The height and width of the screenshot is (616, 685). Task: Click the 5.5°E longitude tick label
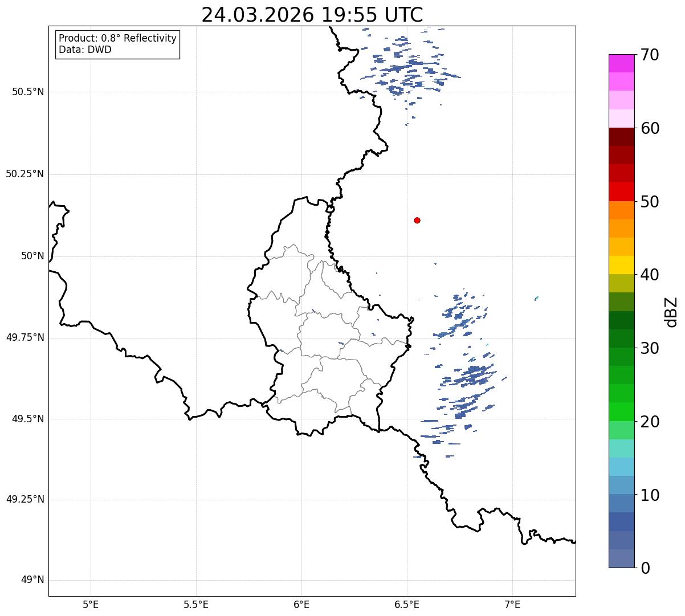point(196,603)
